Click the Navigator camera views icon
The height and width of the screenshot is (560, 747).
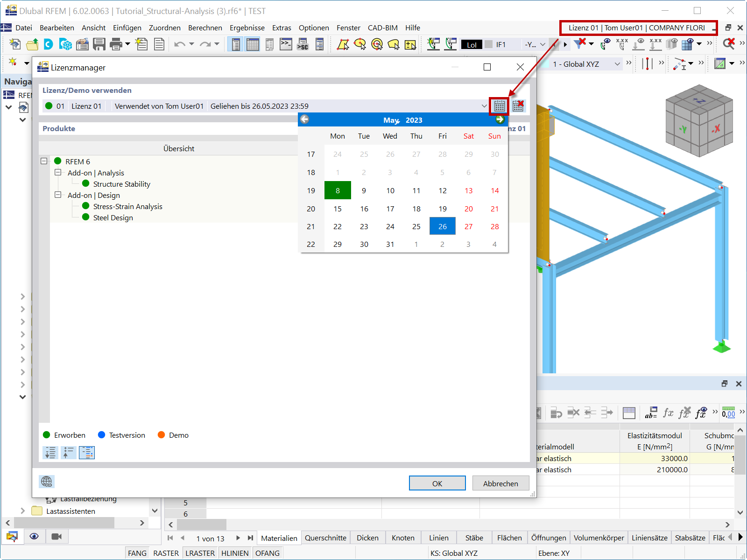[56, 537]
